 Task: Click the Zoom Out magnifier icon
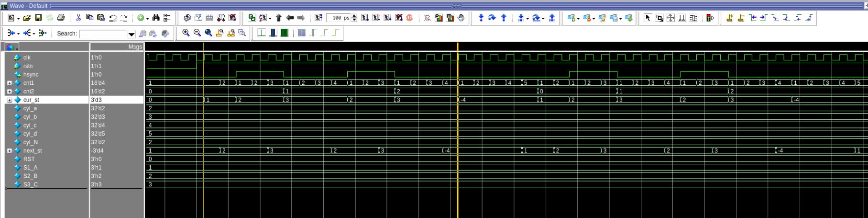[x=197, y=33]
